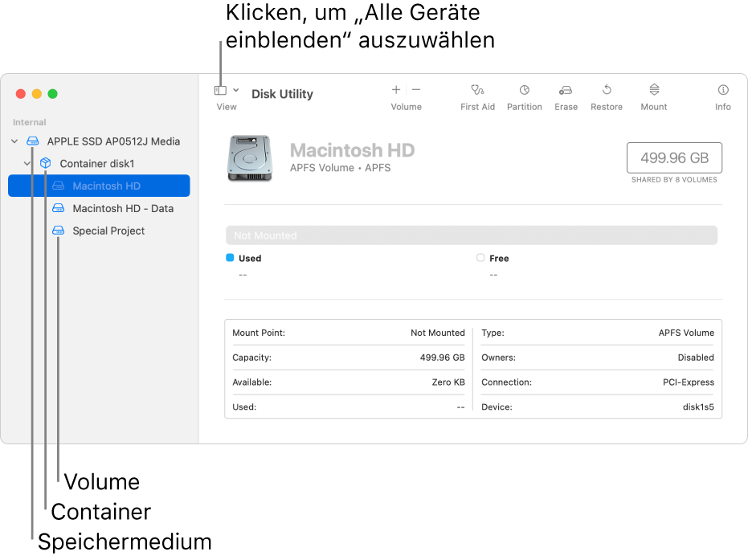Click the APFS Volume • APFS subtitle
Viewport: 748px width, 560px height.
pos(340,168)
